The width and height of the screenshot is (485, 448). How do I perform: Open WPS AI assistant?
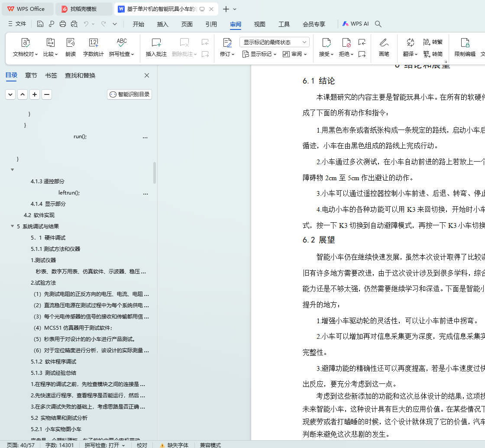(x=356, y=24)
